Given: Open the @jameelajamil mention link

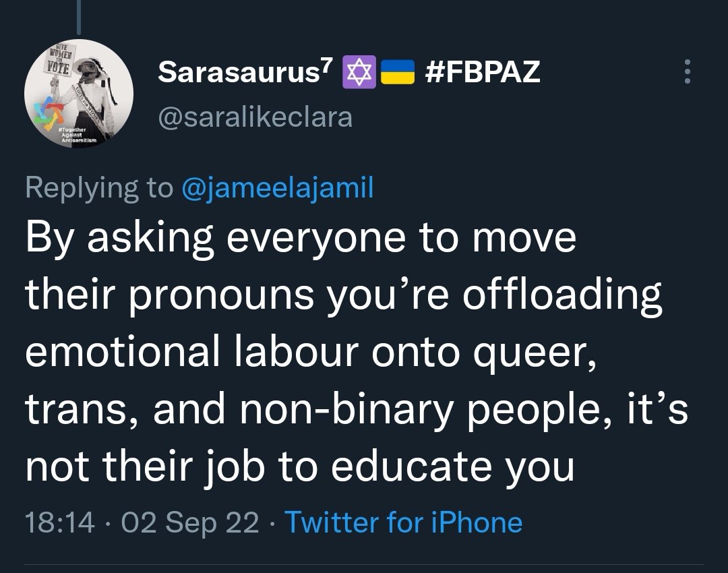Looking at the screenshot, I should pyautogui.click(x=278, y=188).
